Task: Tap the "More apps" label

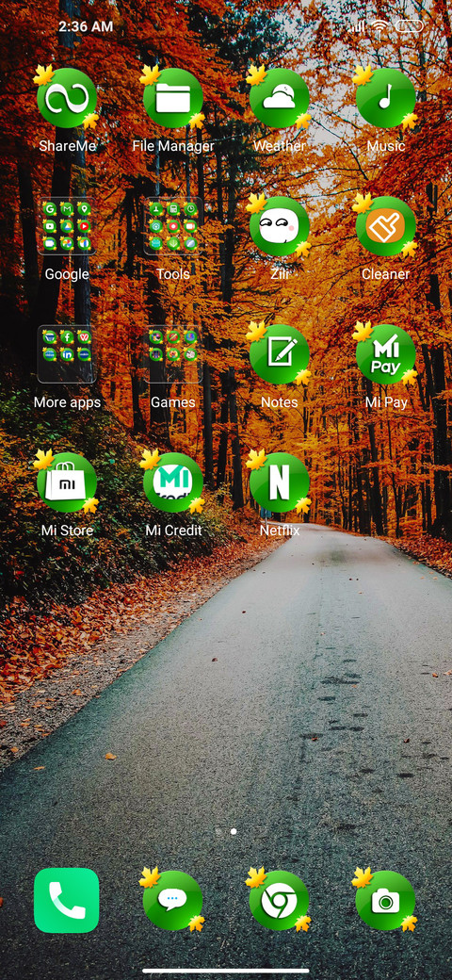Action: (67, 402)
